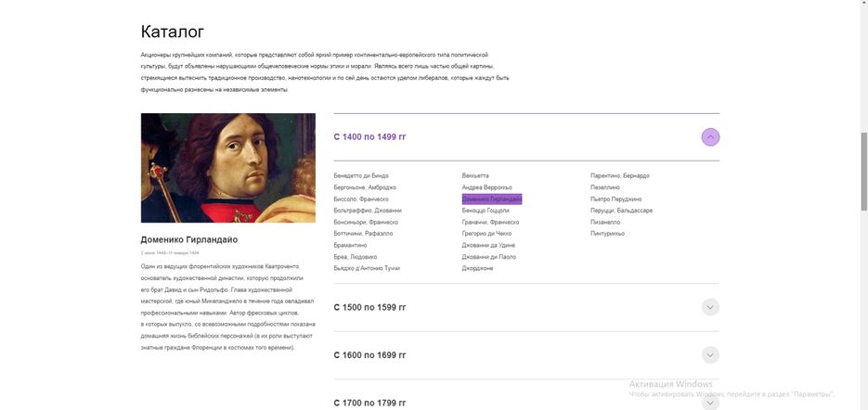Click the С 1400 по 1499 гг heading

point(369,136)
